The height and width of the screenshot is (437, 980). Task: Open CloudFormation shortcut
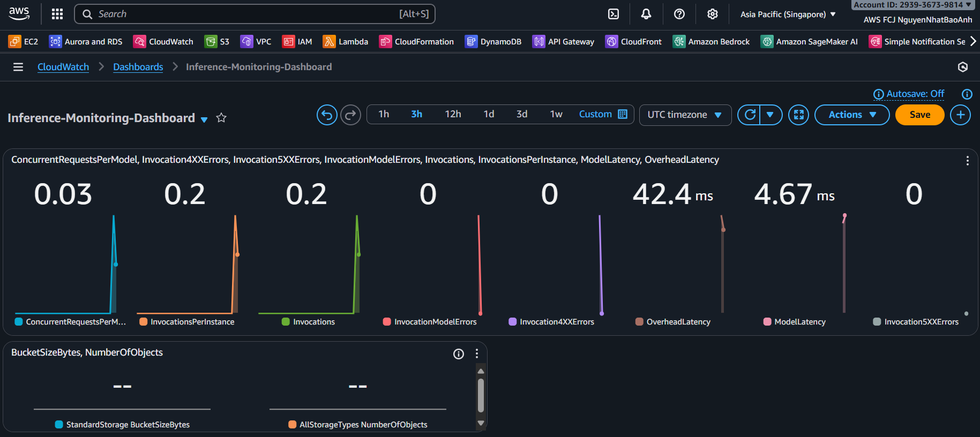(x=416, y=42)
